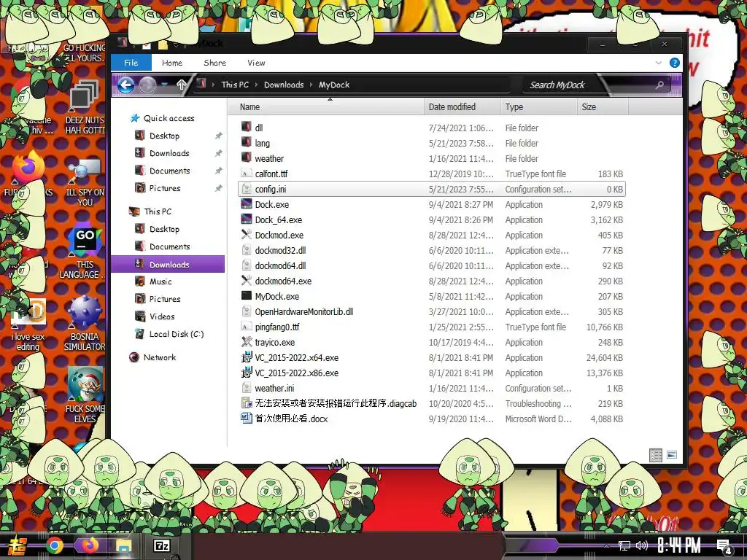Select Network in the navigation pane
Viewport: 747px width, 560px height.
click(x=160, y=357)
